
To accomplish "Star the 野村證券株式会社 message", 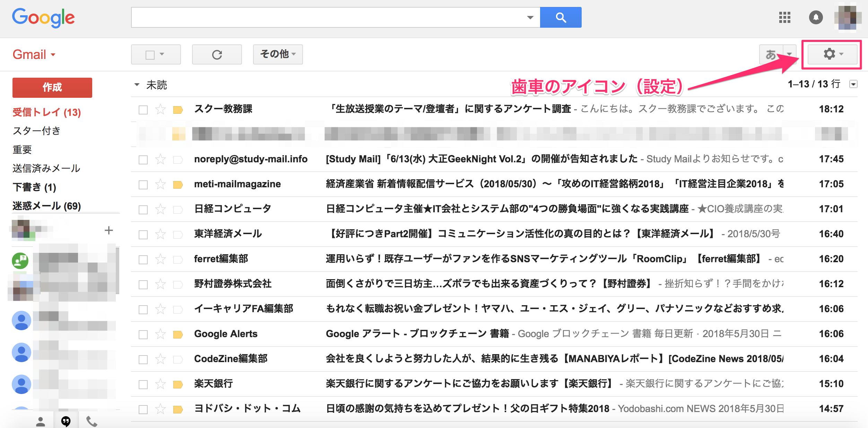I will 160,284.
